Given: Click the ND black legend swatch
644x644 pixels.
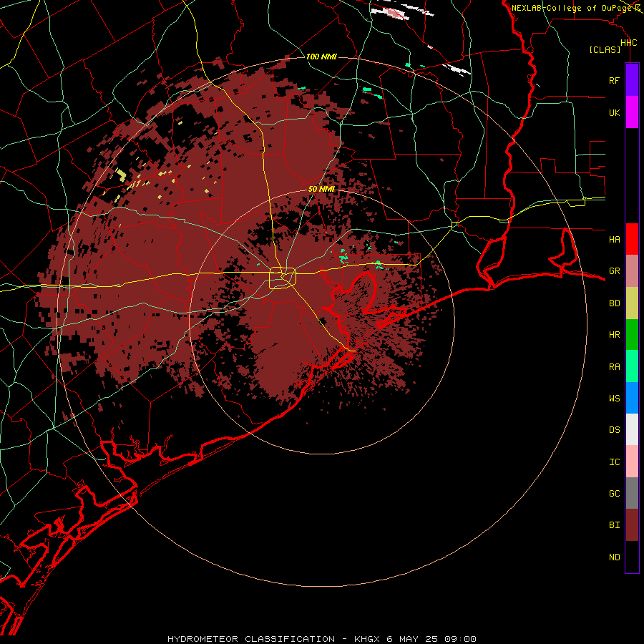Looking at the screenshot, I should click(632, 557).
